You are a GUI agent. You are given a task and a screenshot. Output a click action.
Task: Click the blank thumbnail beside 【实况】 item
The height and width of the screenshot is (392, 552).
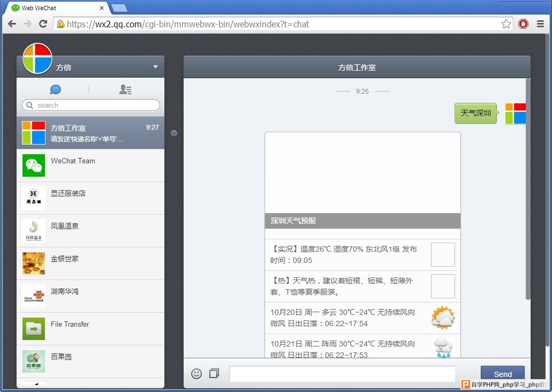[x=443, y=255]
